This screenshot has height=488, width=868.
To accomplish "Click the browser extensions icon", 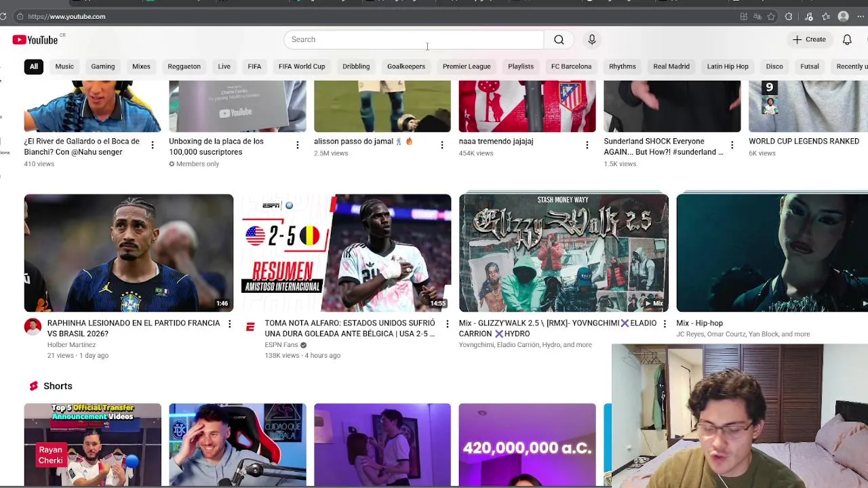I will 789,16.
